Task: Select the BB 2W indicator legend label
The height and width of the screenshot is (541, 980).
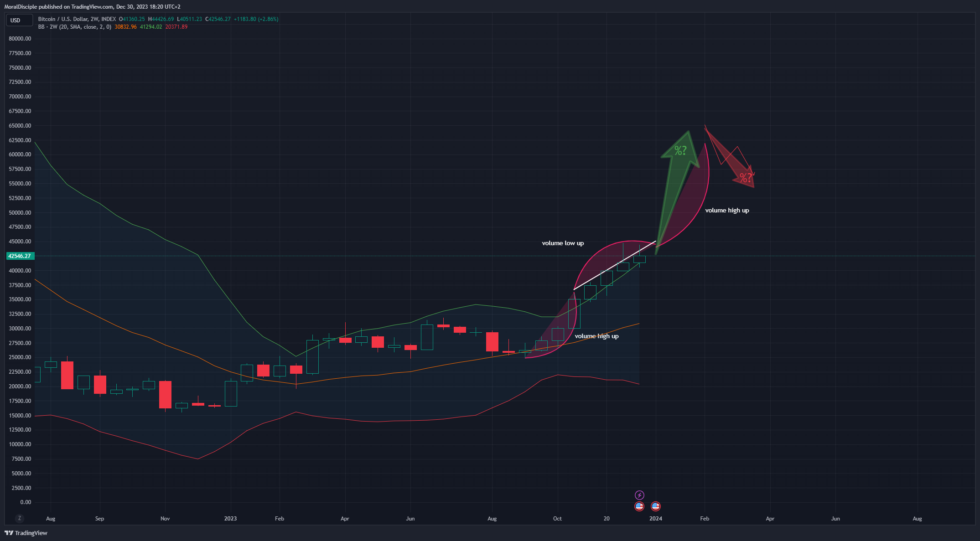Action: tap(75, 27)
